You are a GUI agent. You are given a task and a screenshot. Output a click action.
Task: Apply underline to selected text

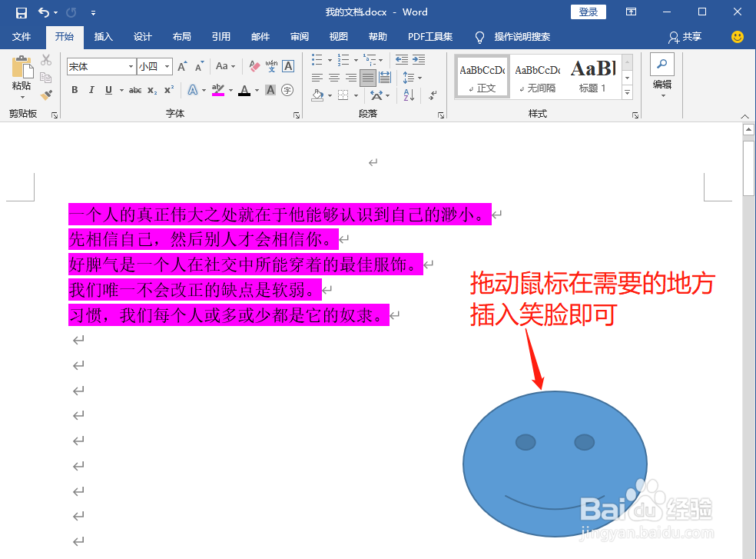tap(109, 90)
